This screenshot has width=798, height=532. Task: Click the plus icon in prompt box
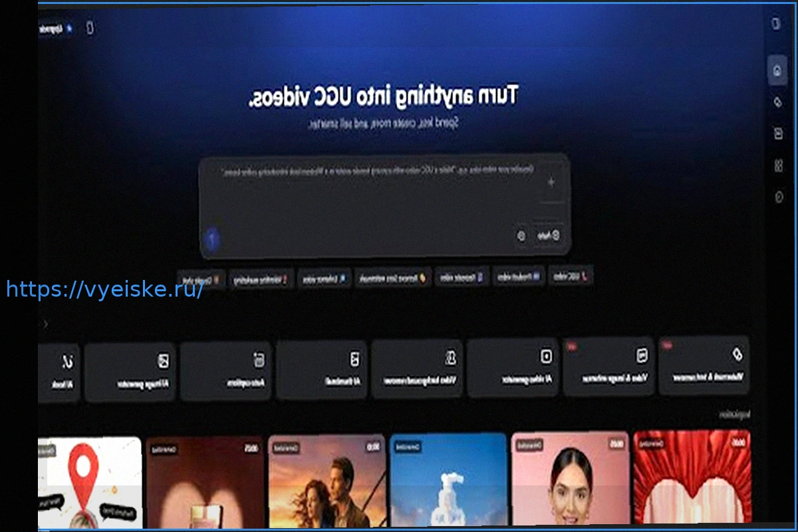(551, 182)
